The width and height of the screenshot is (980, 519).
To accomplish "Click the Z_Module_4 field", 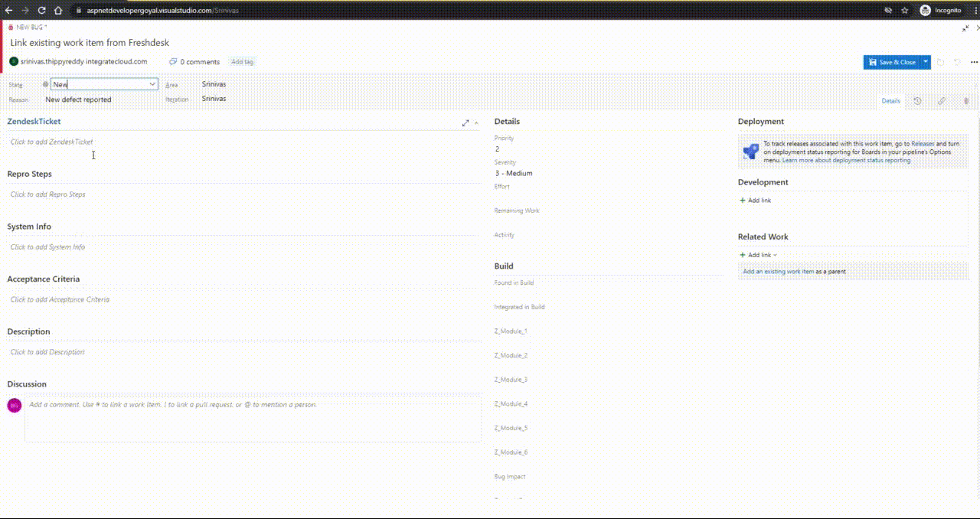I will tap(609, 414).
